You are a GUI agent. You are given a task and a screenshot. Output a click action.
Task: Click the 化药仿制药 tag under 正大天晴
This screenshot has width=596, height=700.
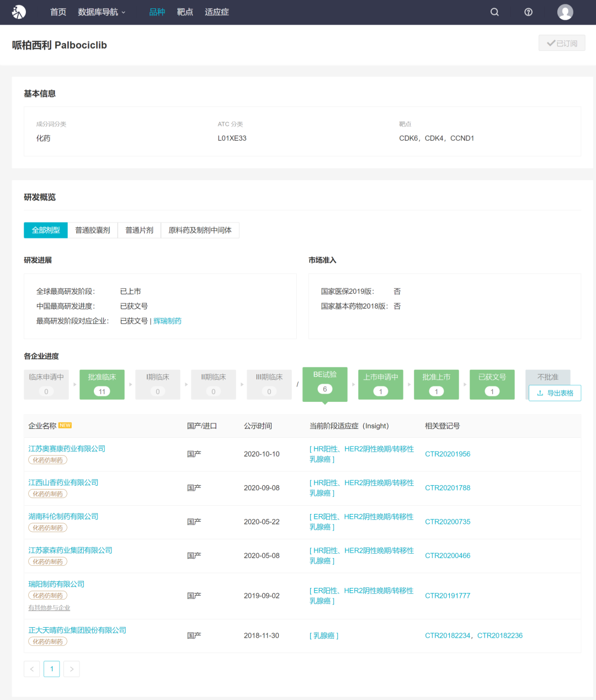pos(47,641)
